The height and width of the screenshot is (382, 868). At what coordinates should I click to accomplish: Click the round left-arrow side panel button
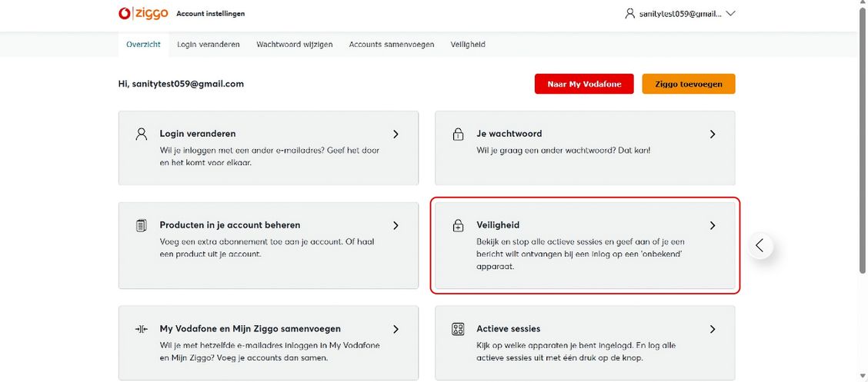point(759,245)
